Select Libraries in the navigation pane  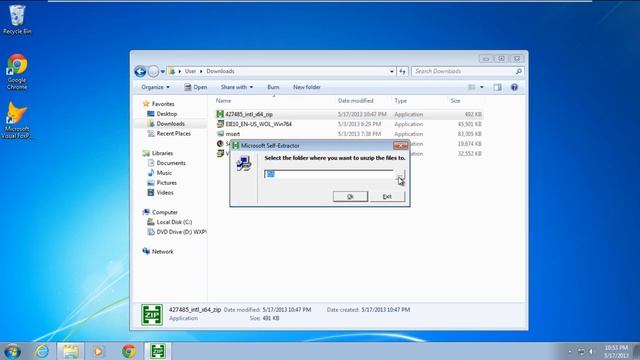[x=158, y=153]
